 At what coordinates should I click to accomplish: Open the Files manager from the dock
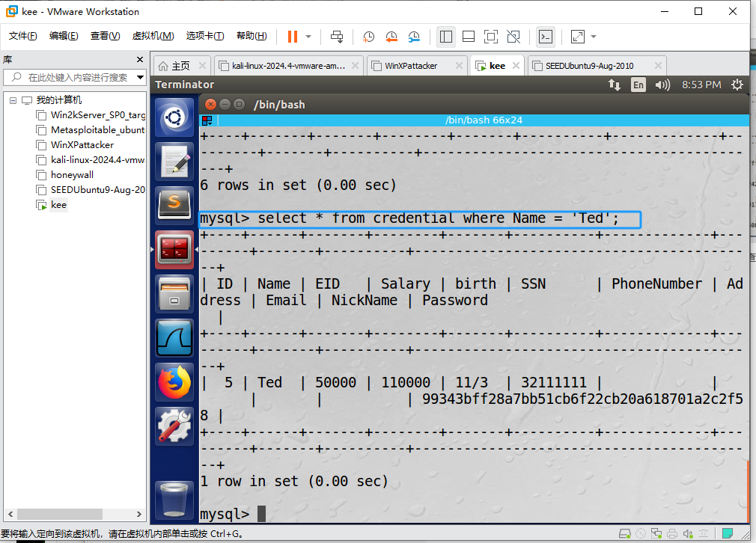click(174, 294)
